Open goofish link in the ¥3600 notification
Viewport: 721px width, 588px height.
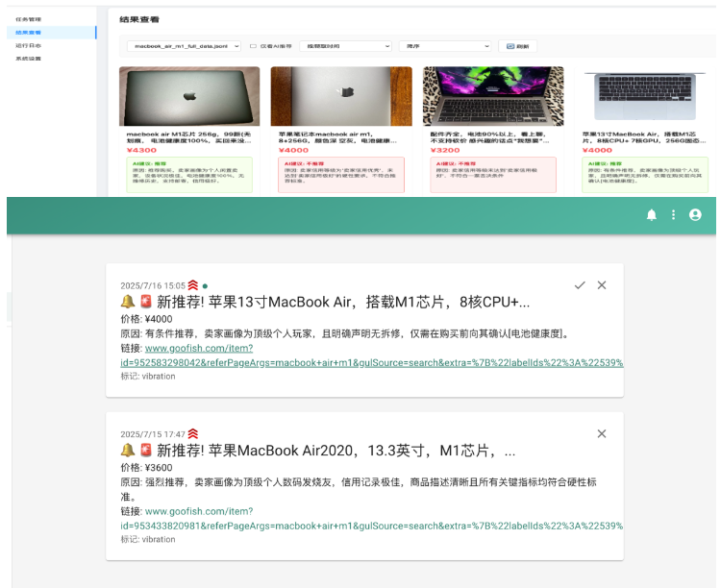(x=199, y=511)
